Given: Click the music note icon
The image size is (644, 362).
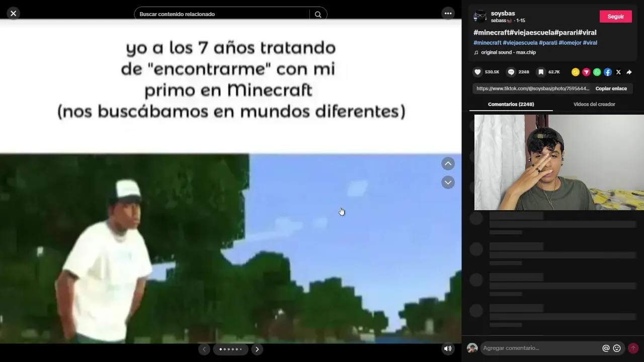Looking at the screenshot, I should 476,52.
